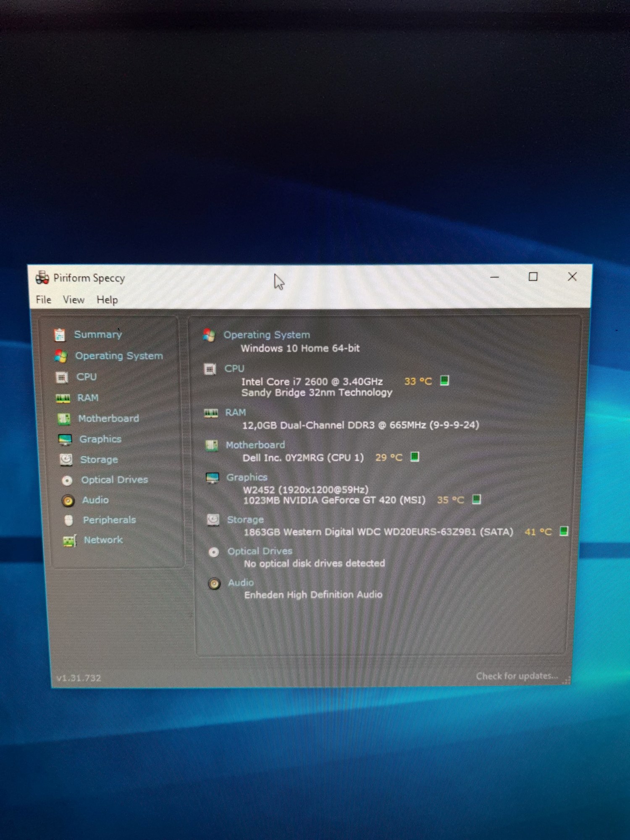Click Windows 10 Home 64-bit text
The image size is (630, 840).
tap(300, 348)
